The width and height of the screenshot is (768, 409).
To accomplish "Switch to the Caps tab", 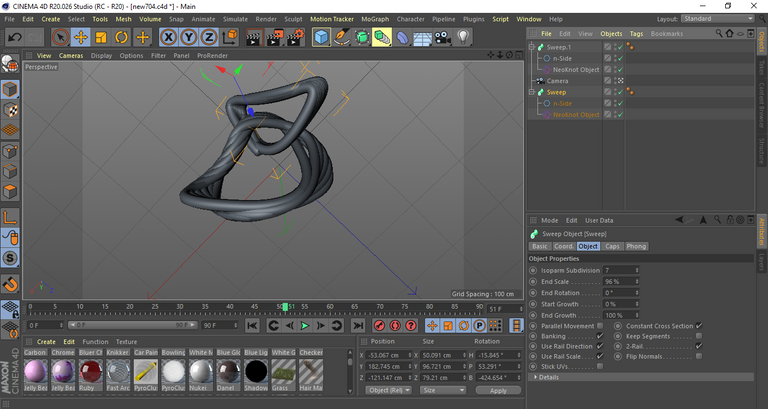I will 612,246.
